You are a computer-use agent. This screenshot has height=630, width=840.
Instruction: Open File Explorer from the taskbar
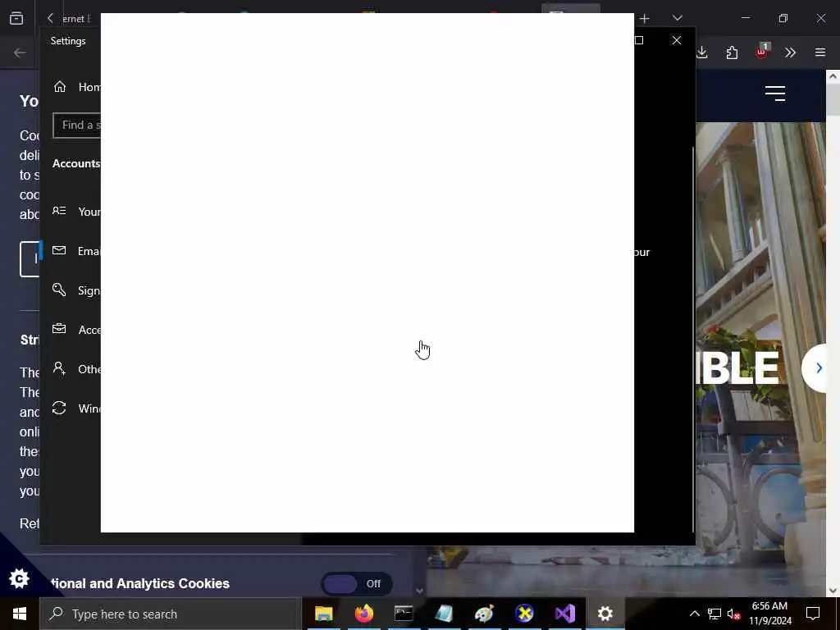point(323,614)
